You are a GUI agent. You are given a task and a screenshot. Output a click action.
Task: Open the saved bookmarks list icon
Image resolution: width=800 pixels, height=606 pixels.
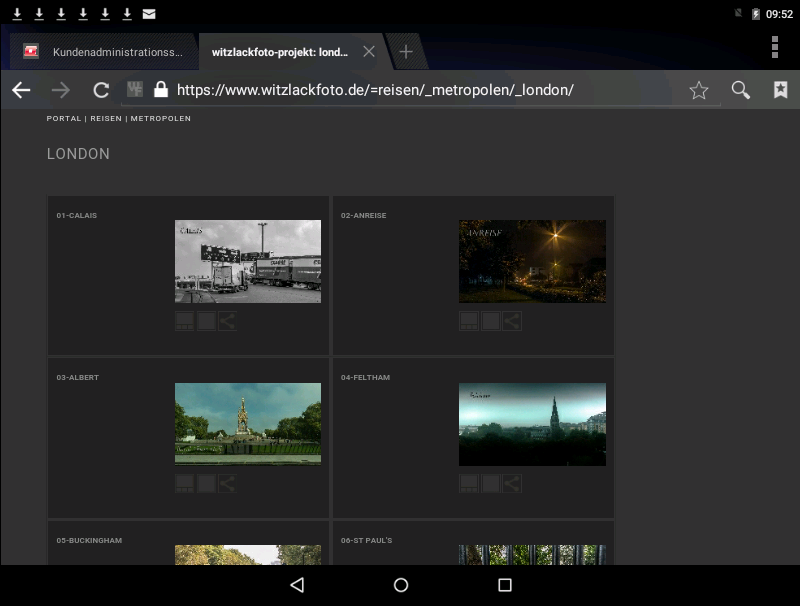coord(780,90)
